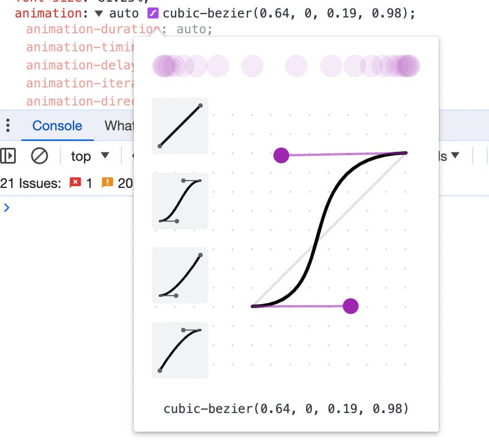Click the auto value in animation shorthand

tap(124, 14)
